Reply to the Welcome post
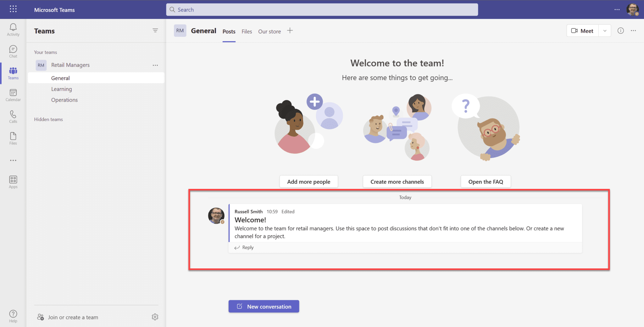The height and width of the screenshot is (327, 644). pyautogui.click(x=244, y=247)
